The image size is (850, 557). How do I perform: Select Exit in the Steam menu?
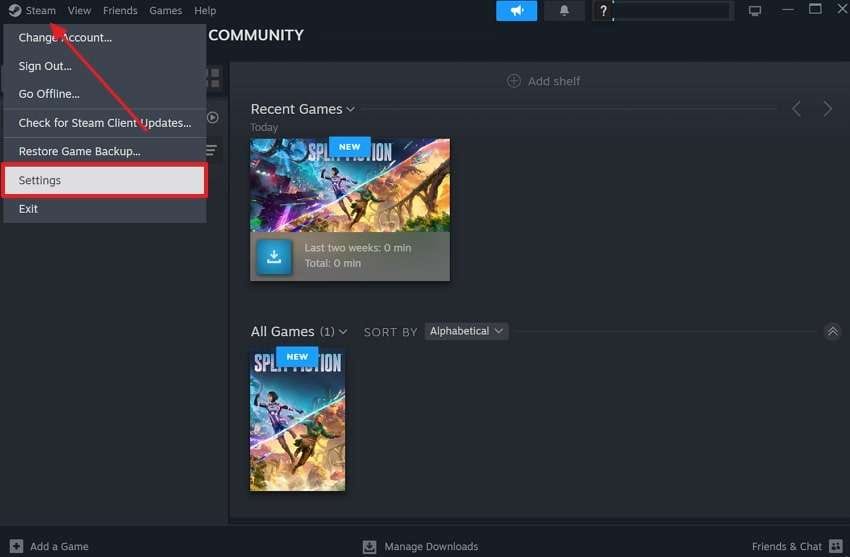pyautogui.click(x=105, y=209)
